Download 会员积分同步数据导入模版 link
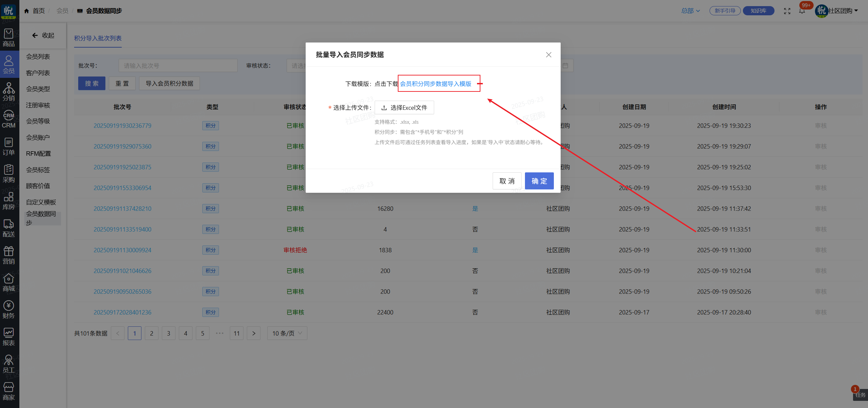 pyautogui.click(x=436, y=84)
